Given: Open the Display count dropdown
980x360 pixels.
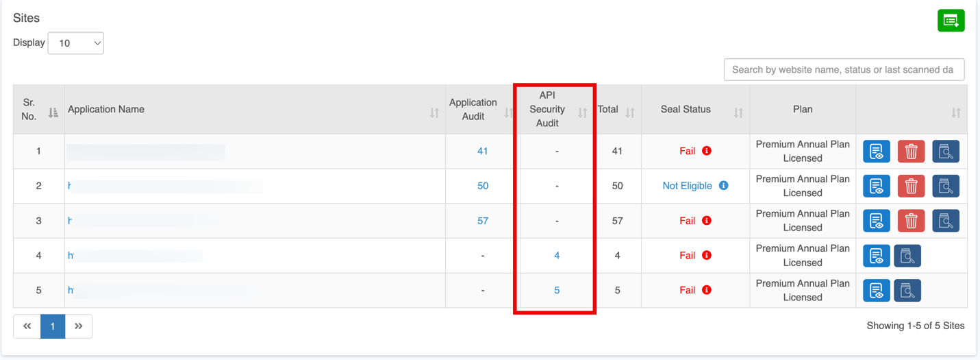Looking at the screenshot, I should point(75,43).
